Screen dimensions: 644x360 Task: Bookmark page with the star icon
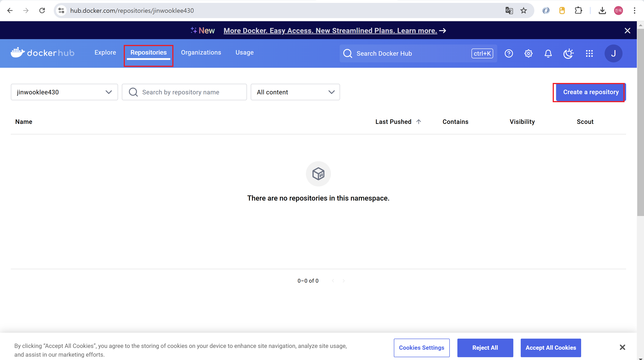point(523,11)
